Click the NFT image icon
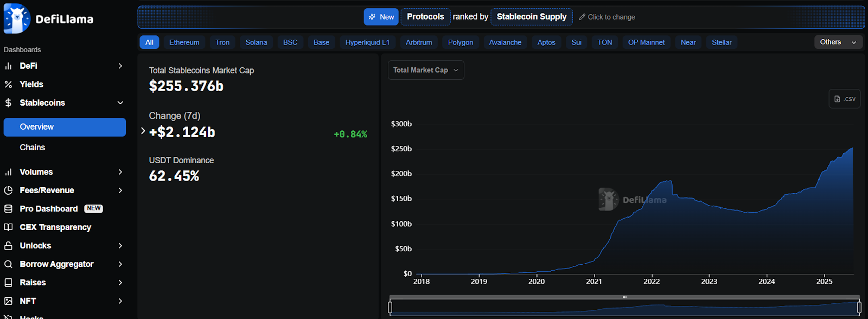Viewport: 868px width, 319px height. tap(8, 301)
